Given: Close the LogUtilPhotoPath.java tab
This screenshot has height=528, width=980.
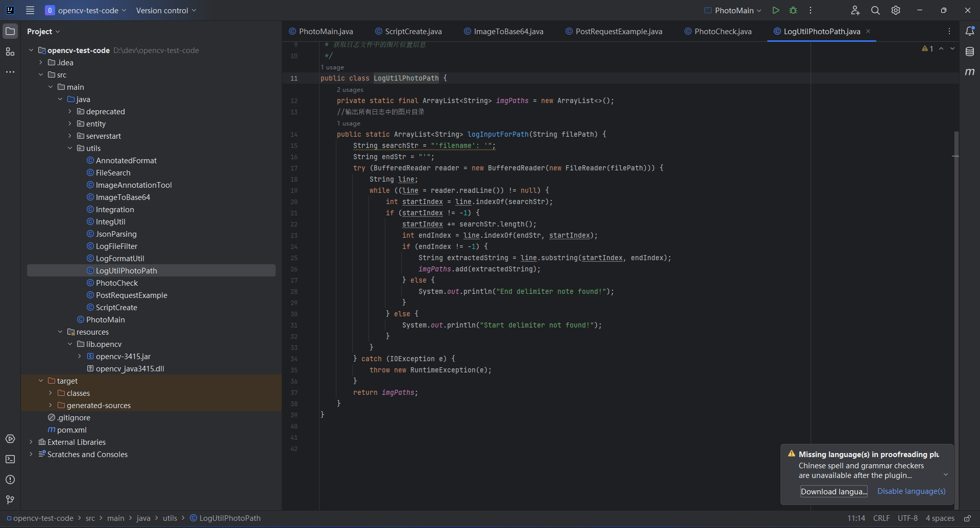Looking at the screenshot, I should 868,31.
